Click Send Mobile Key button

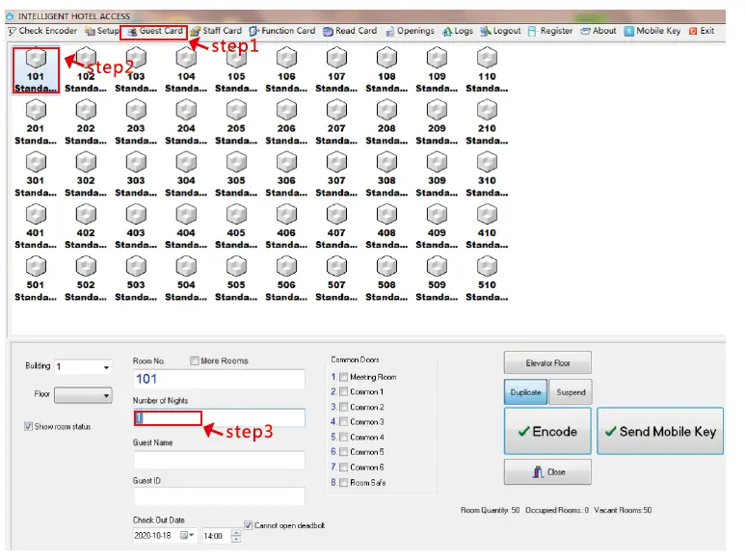coord(660,431)
